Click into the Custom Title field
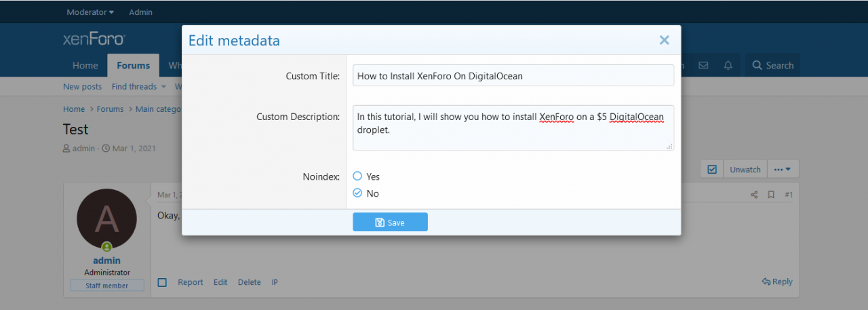 (513, 76)
